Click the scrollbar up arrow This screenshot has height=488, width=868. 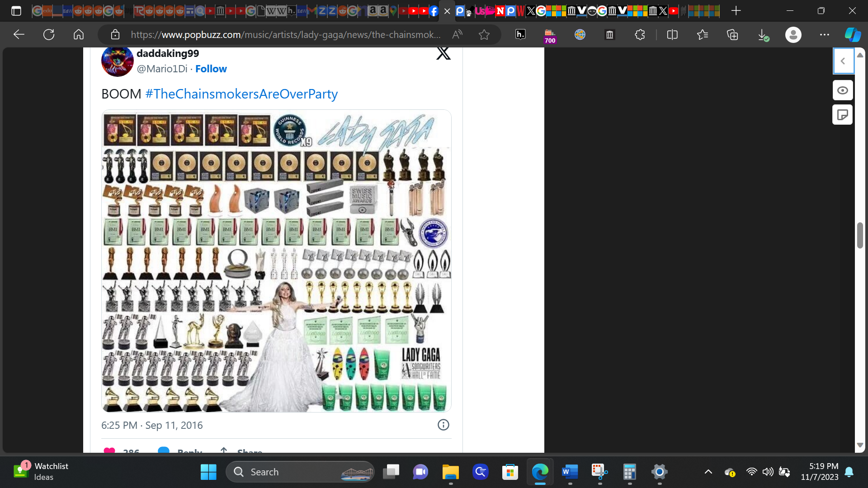coord(860,55)
